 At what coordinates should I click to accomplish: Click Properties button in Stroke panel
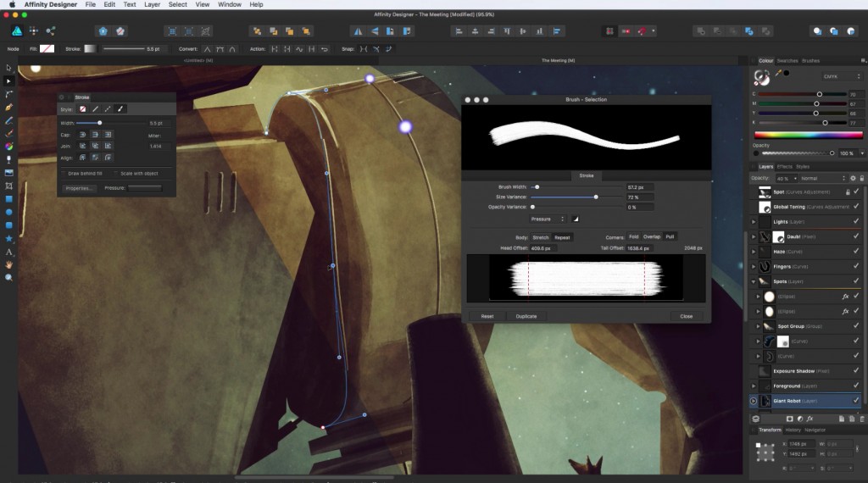pos(79,188)
